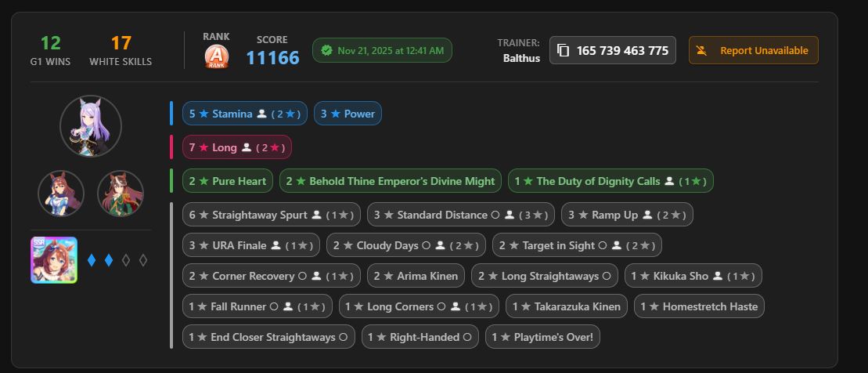Click the 3 star URA Finale chip
Viewport: 868px width, 373px height.
coord(250,245)
